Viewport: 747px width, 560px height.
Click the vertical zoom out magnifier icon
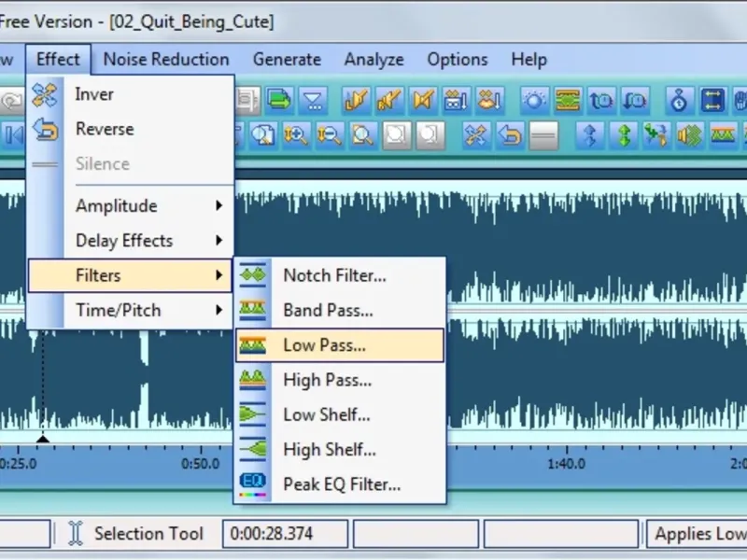tap(330, 135)
